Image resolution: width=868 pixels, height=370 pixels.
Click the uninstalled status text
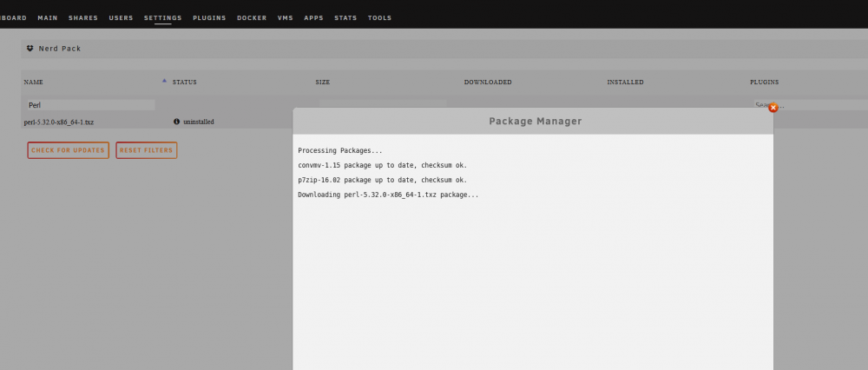pyautogui.click(x=198, y=122)
